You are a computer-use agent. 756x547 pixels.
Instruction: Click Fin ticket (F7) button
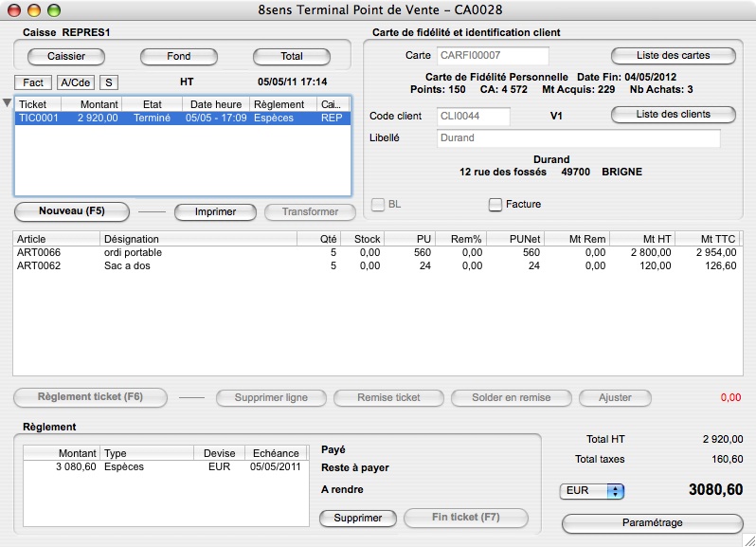coord(466,518)
